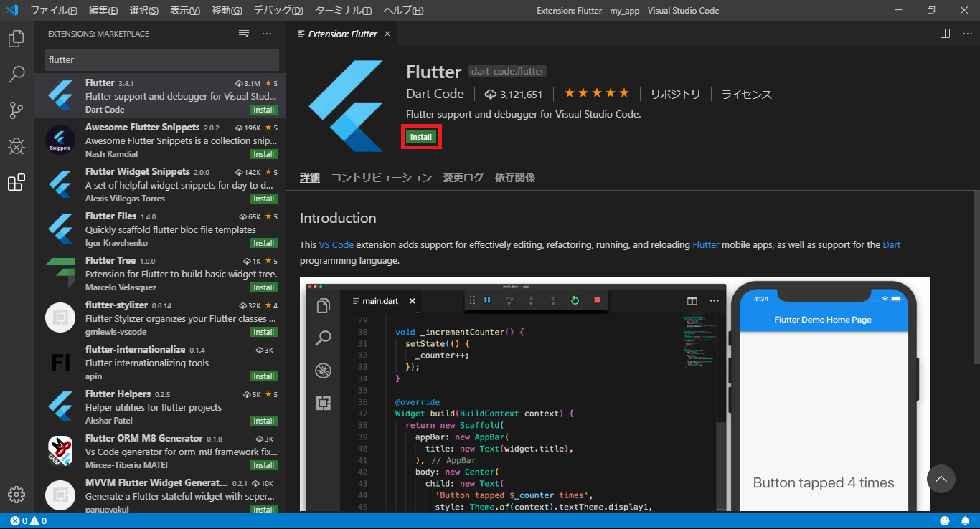The height and width of the screenshot is (529, 980).
Task: Select the Awesome Flutter Snippets extension icon
Action: pyautogui.click(x=60, y=140)
